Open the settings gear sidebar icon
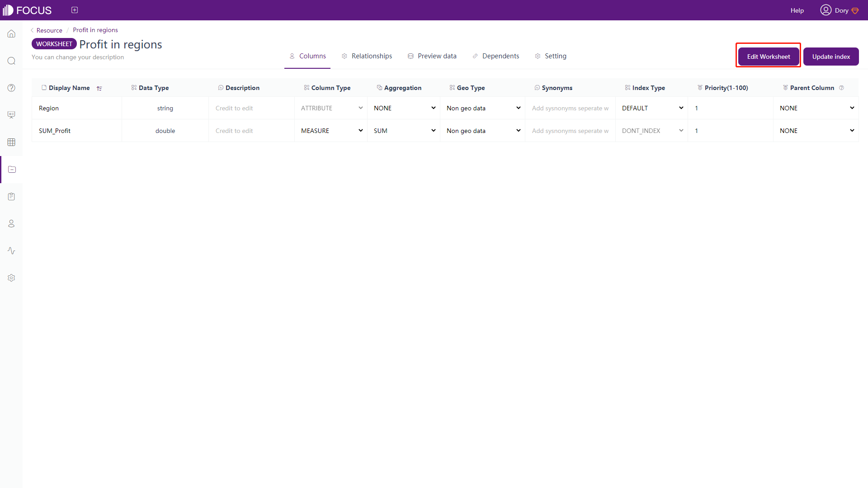The height and width of the screenshot is (488, 868). click(11, 278)
